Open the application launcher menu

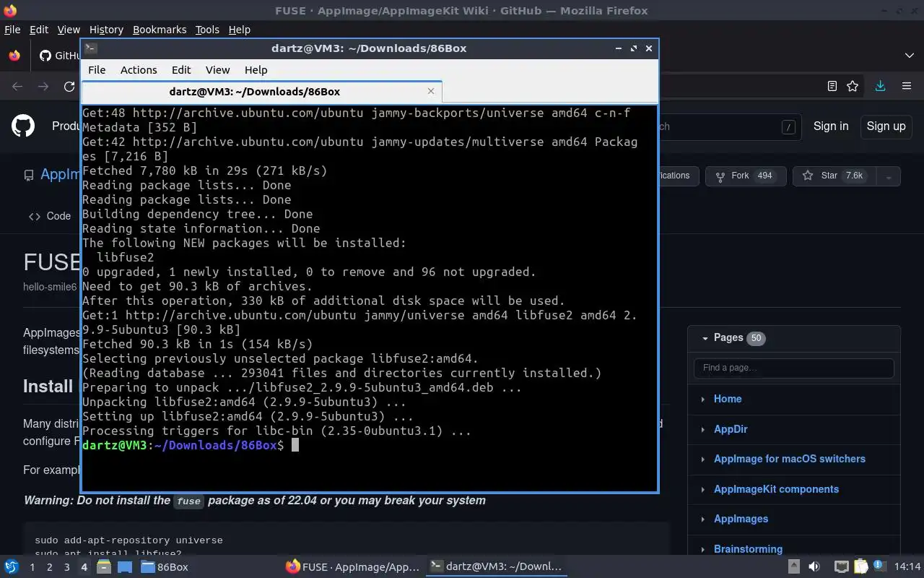coord(12,567)
